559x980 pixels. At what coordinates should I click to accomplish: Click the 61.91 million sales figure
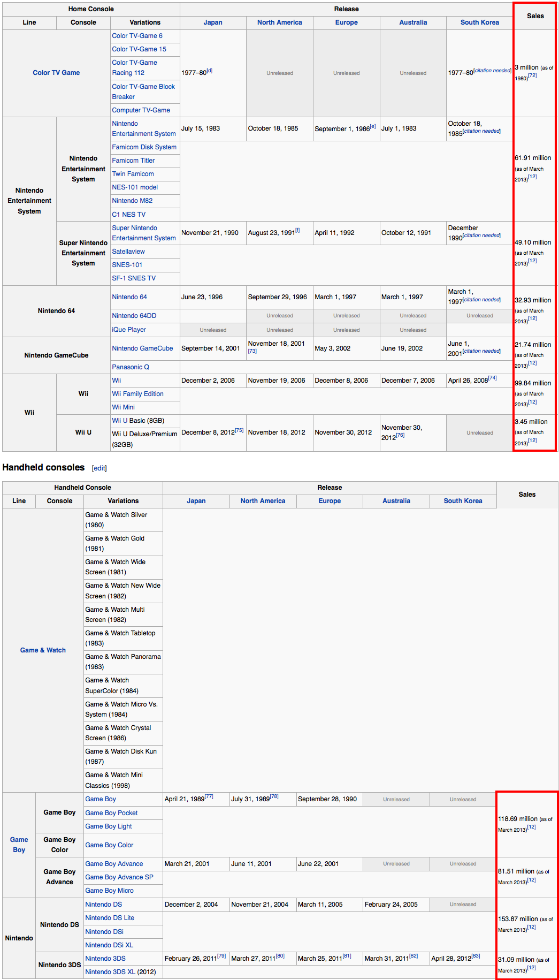coord(533,158)
